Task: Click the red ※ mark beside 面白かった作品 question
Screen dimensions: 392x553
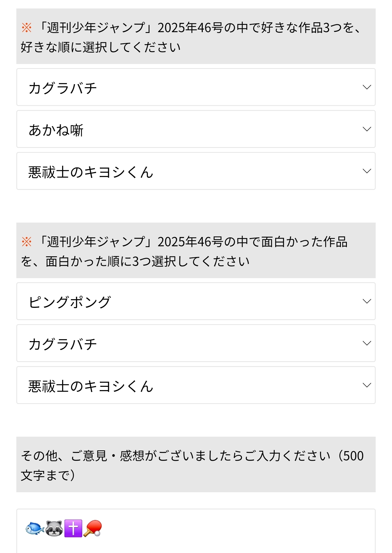Action: pos(27,242)
